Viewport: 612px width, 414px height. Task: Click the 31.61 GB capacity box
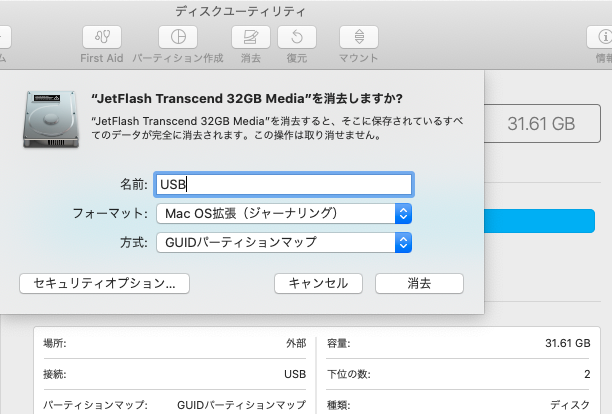[542, 124]
